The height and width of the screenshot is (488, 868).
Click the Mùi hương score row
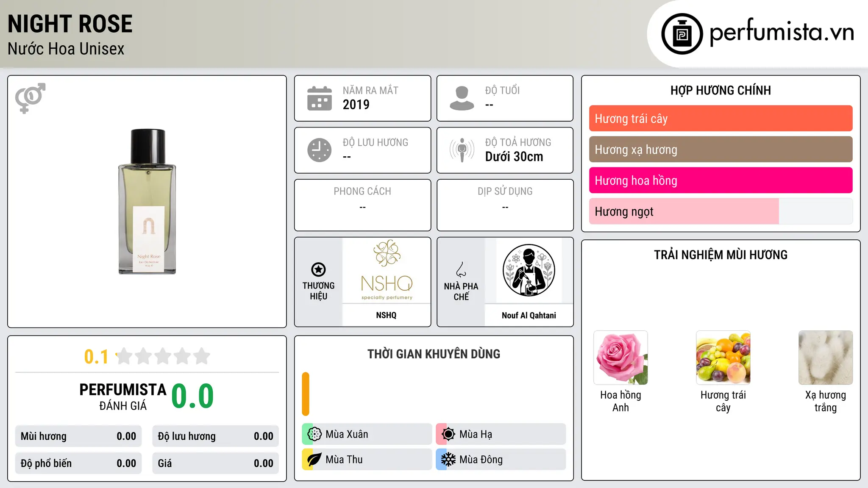pyautogui.click(x=78, y=436)
